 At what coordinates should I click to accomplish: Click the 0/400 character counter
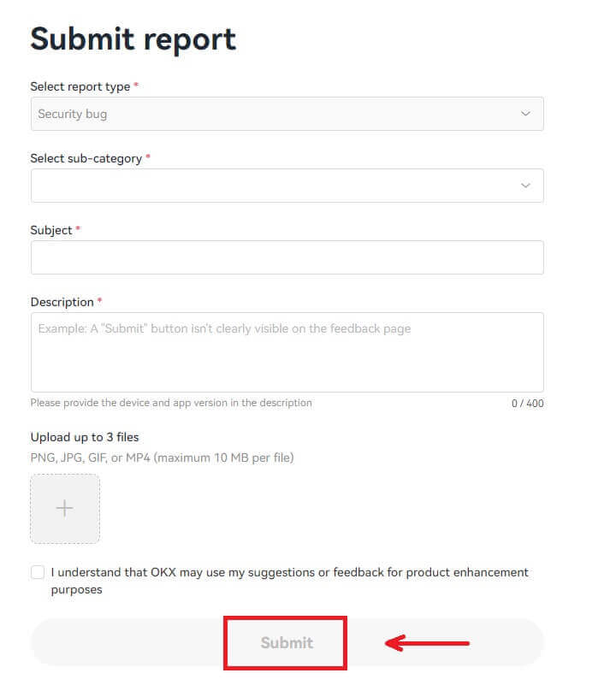click(527, 403)
